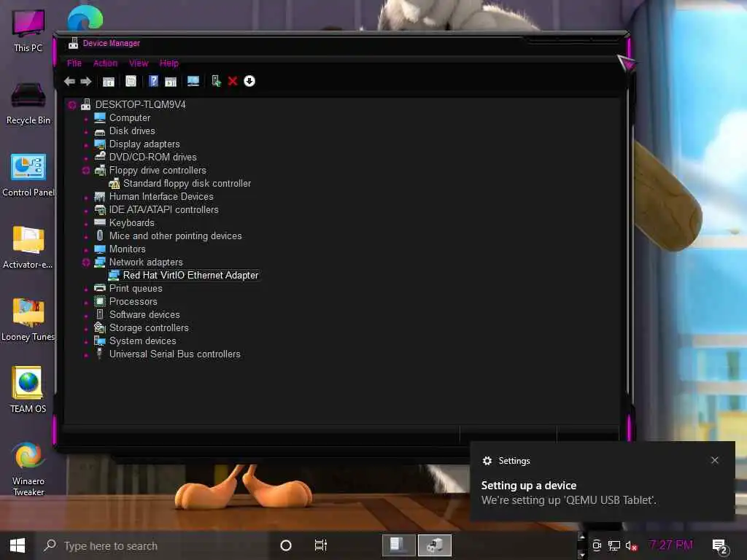Image resolution: width=747 pixels, height=560 pixels.
Task: Click the Meet Now camera tray icon
Action: tap(597, 545)
